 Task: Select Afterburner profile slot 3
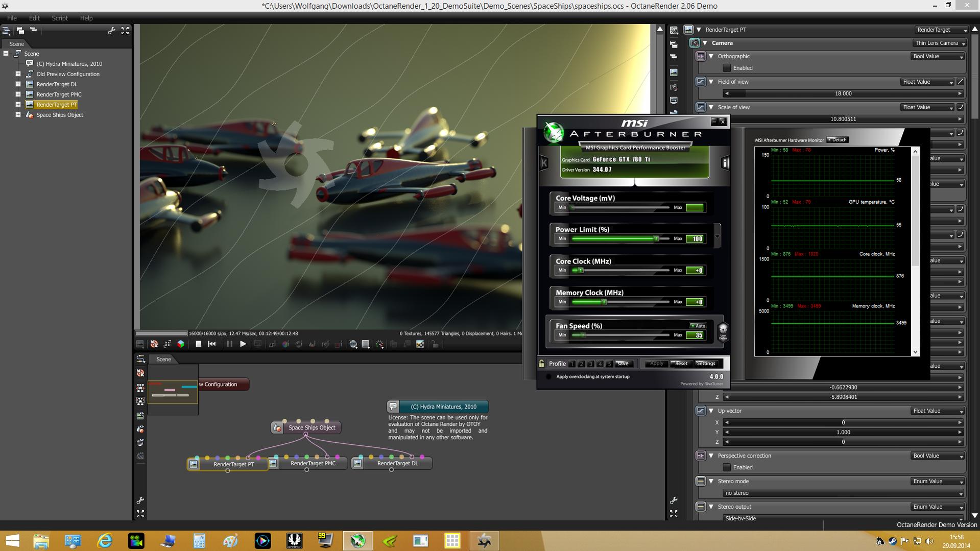(590, 364)
